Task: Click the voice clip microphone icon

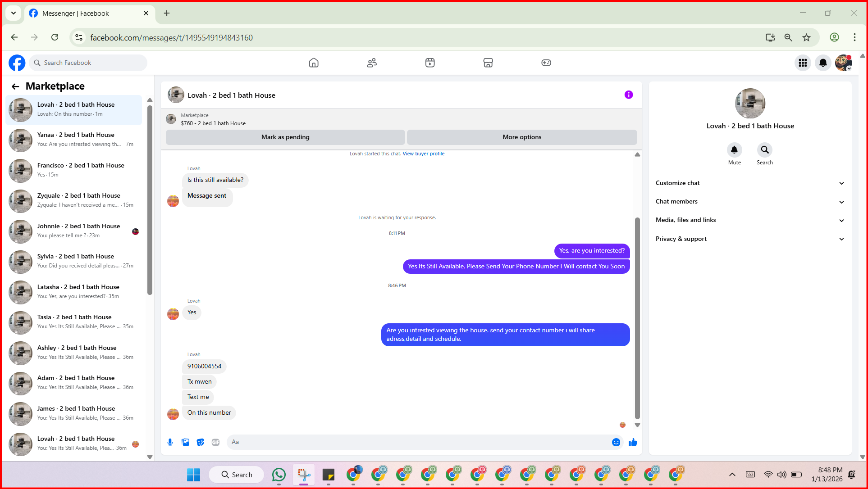Action: [170, 443]
